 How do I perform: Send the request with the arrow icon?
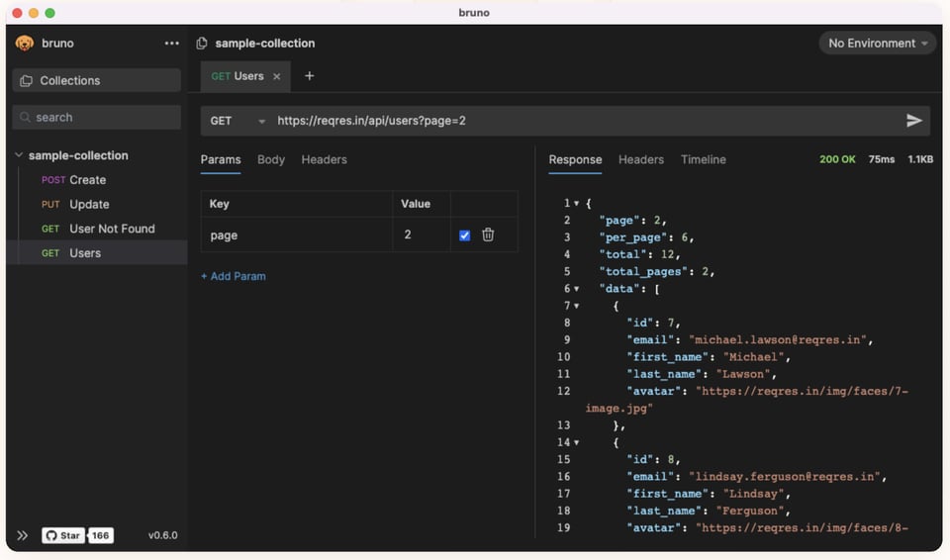(x=913, y=121)
